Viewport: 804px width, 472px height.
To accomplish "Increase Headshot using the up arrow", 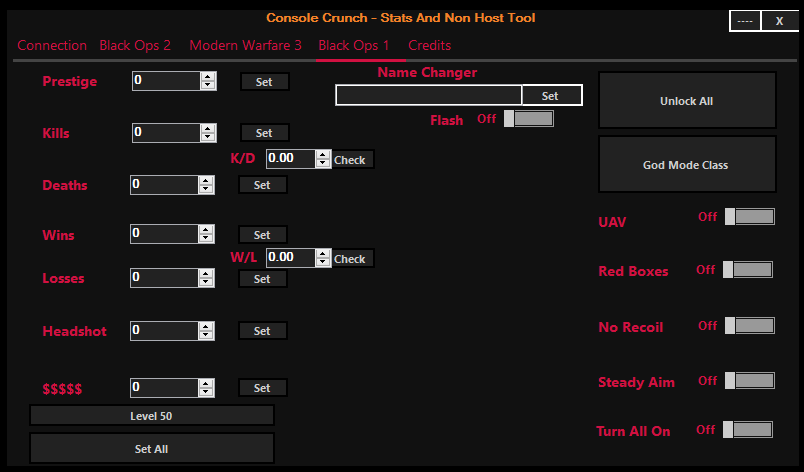I will 206,327.
